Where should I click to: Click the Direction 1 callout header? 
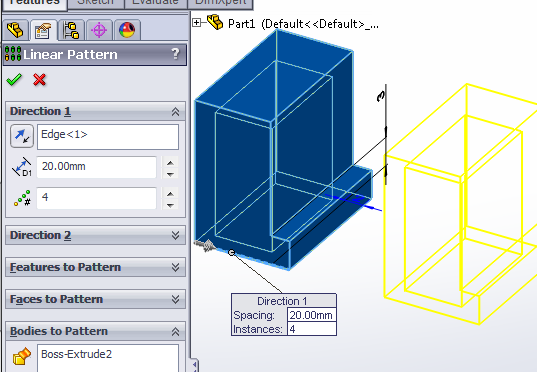coord(284,301)
